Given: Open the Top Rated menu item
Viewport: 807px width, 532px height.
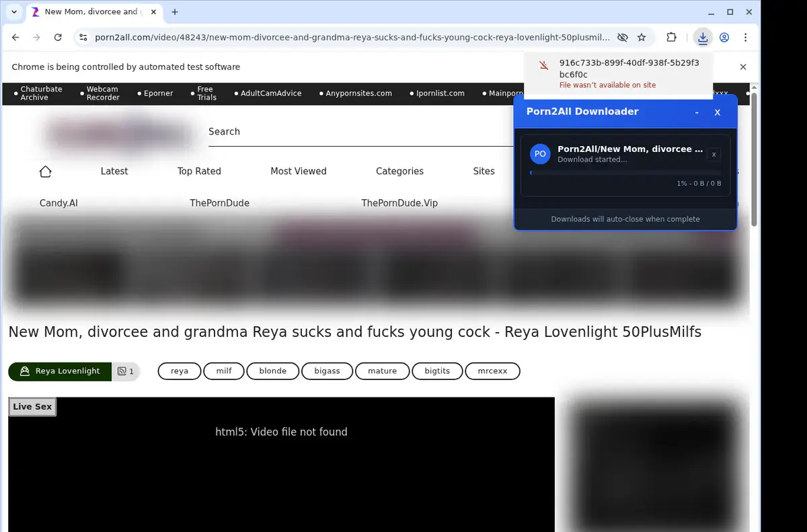Looking at the screenshot, I should [199, 172].
